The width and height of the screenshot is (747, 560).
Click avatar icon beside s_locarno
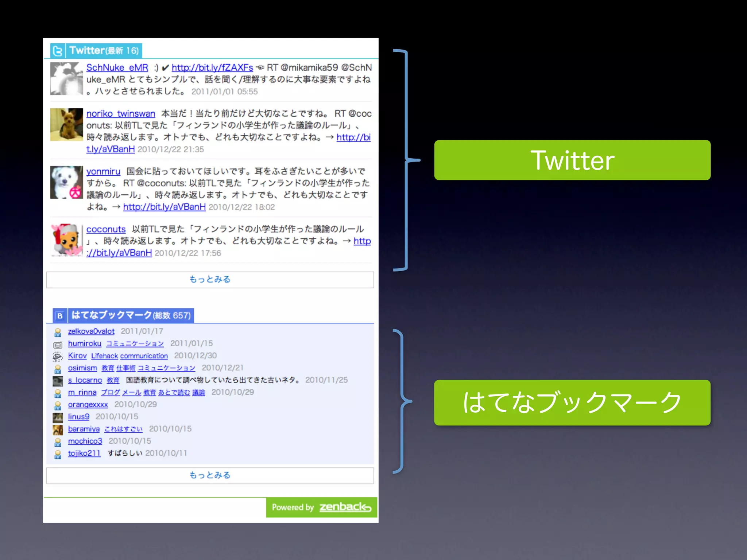(x=58, y=381)
